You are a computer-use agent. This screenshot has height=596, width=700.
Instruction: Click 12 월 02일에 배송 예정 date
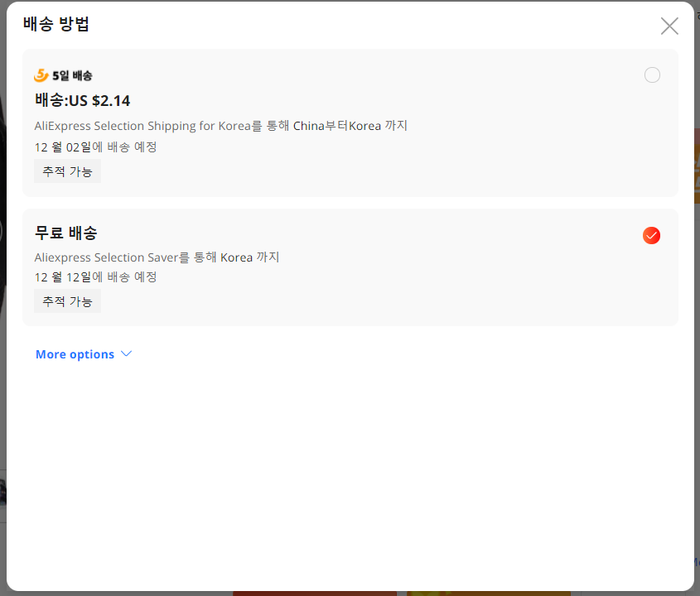pyautogui.click(x=95, y=147)
